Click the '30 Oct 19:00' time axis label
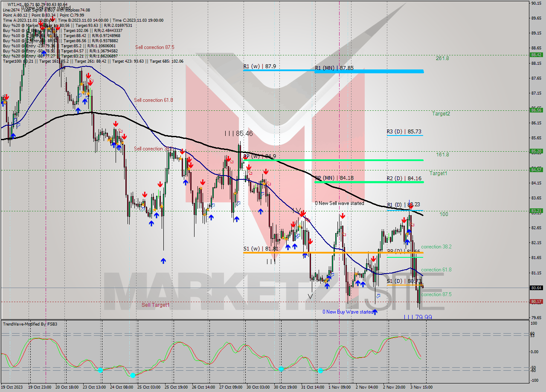 click(x=286, y=387)
